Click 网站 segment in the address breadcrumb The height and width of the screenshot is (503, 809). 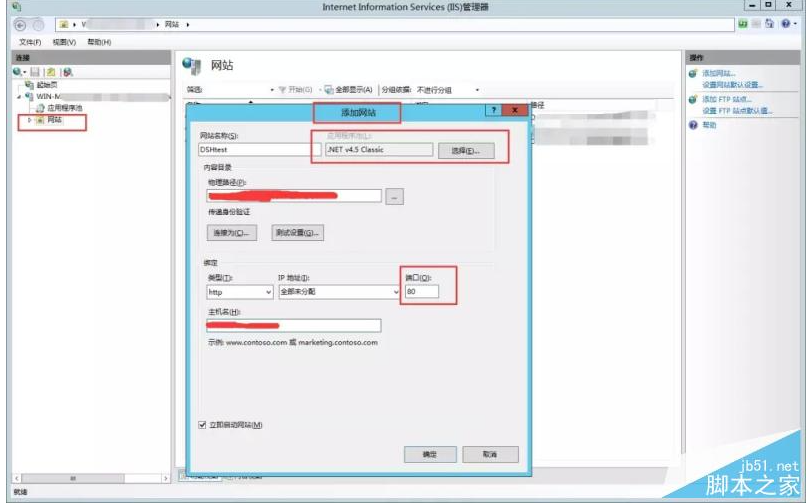(171, 24)
